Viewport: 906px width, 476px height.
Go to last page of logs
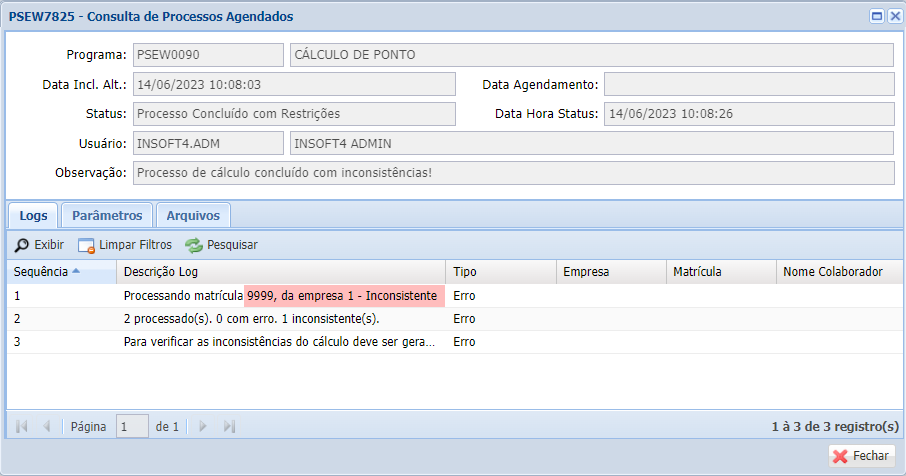229,426
